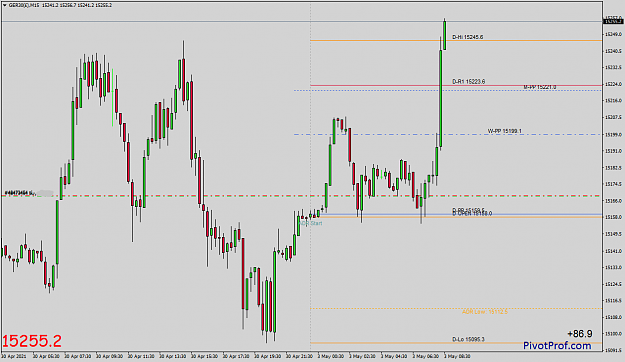The height and width of the screenshot is (362, 625).
Task: Click the 15158.0 price scale value
Action: tap(613, 217)
